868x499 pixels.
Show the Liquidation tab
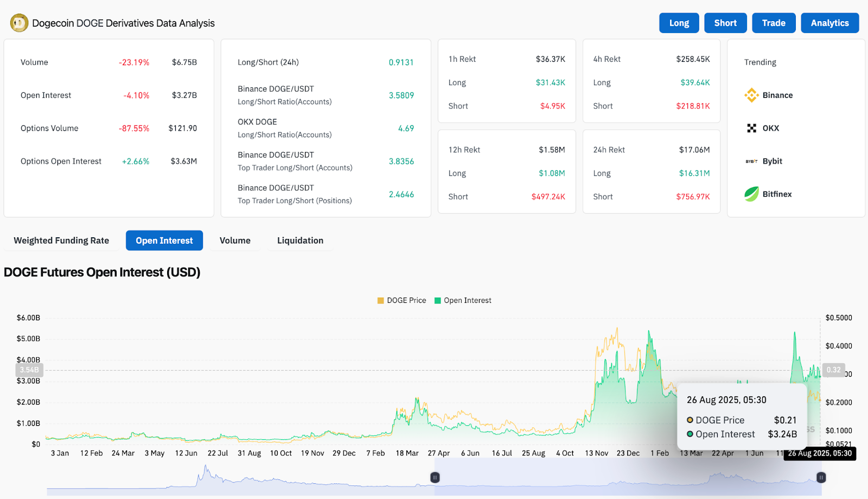[x=300, y=241]
